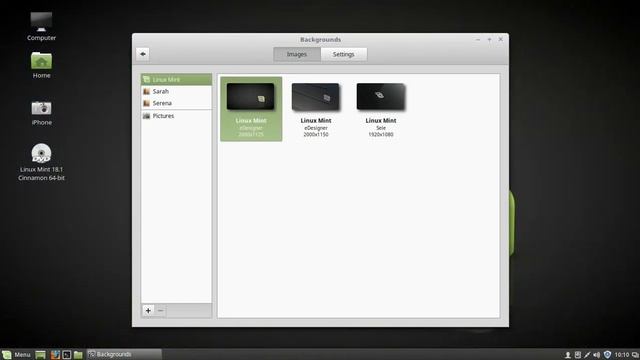The image size is (640, 360).
Task: Click the back arrow in Backgrounds window
Action: click(x=143, y=54)
